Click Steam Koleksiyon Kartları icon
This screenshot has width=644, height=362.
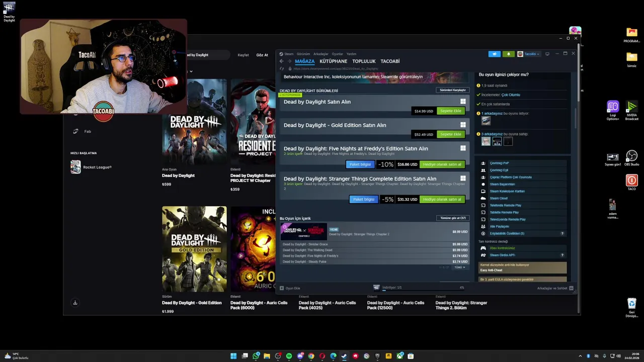(484, 191)
